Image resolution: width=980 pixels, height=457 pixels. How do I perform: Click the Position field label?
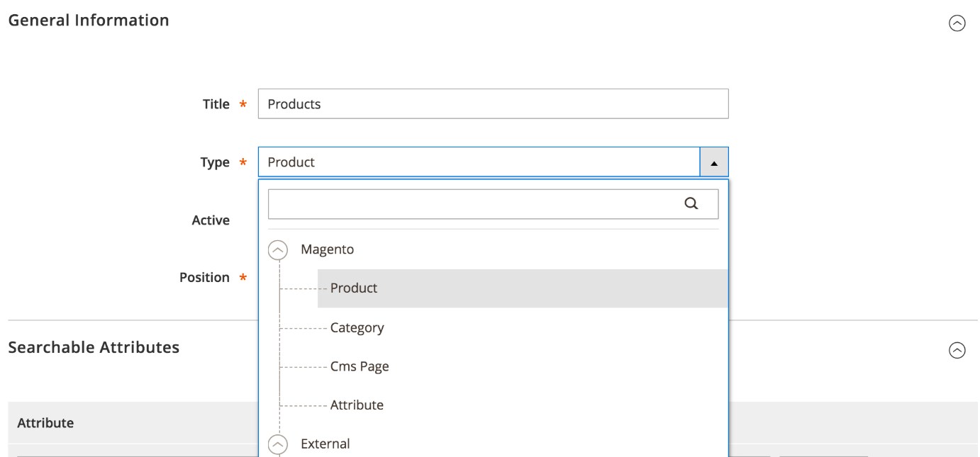pos(204,277)
